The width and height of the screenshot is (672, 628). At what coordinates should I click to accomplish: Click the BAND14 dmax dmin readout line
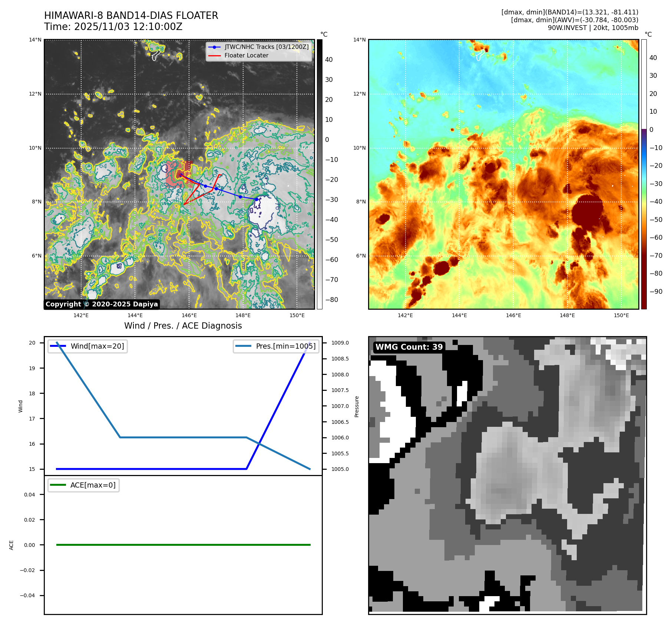coord(569,12)
